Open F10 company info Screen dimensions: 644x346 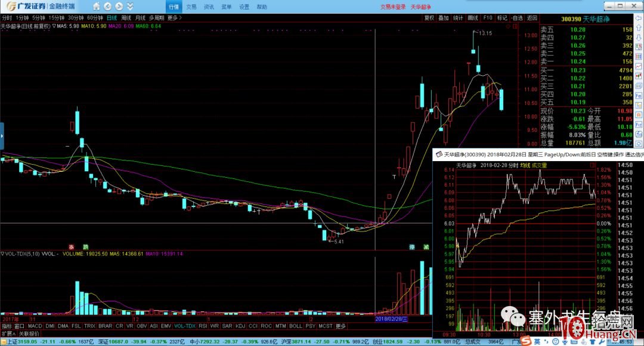coord(488,18)
